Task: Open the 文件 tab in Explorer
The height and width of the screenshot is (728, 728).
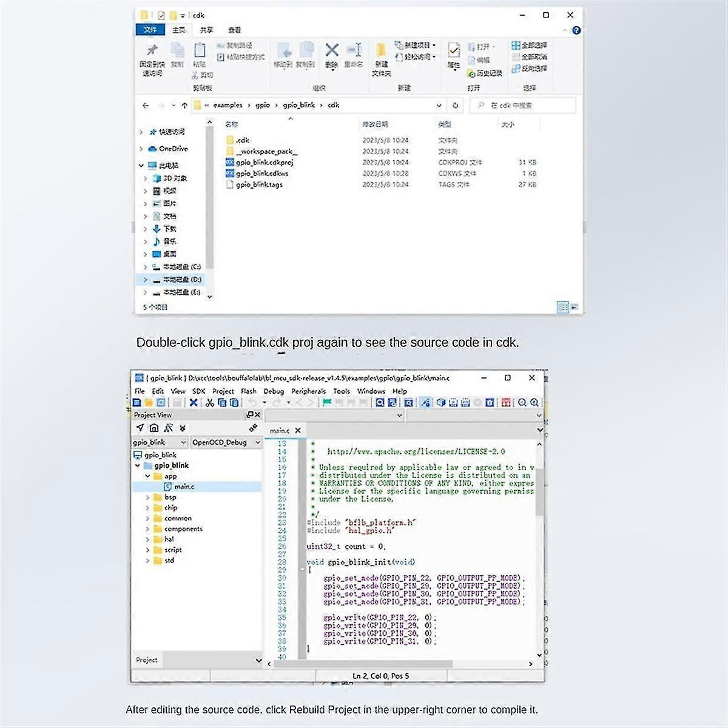Action: tap(150, 30)
